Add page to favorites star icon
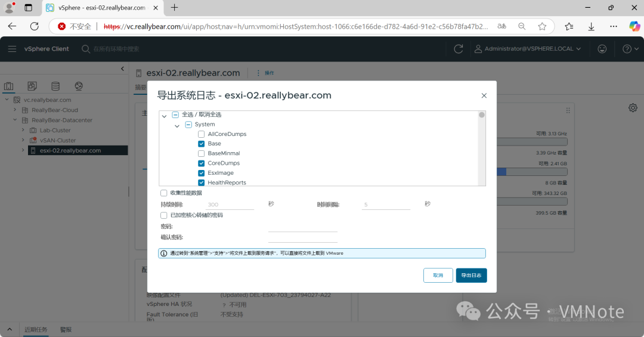The height and width of the screenshot is (337, 644). [x=542, y=26]
